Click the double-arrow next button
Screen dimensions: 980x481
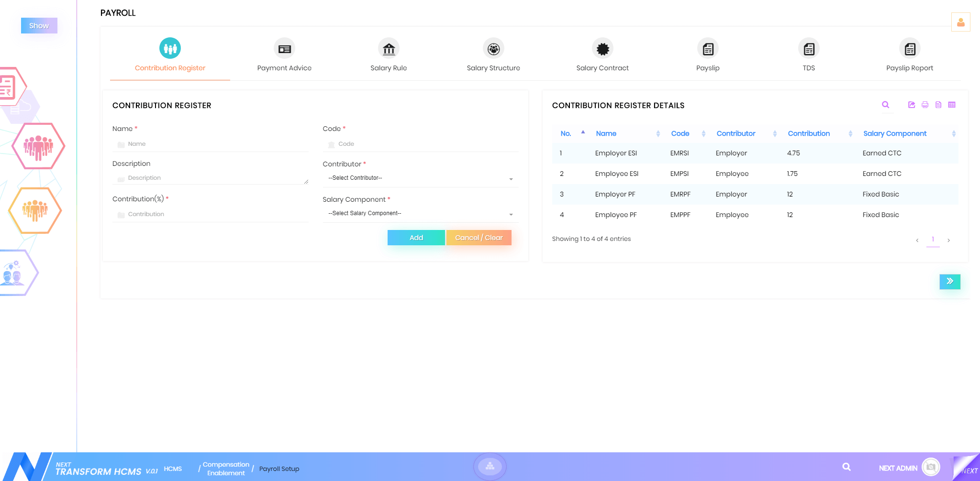pyautogui.click(x=950, y=281)
